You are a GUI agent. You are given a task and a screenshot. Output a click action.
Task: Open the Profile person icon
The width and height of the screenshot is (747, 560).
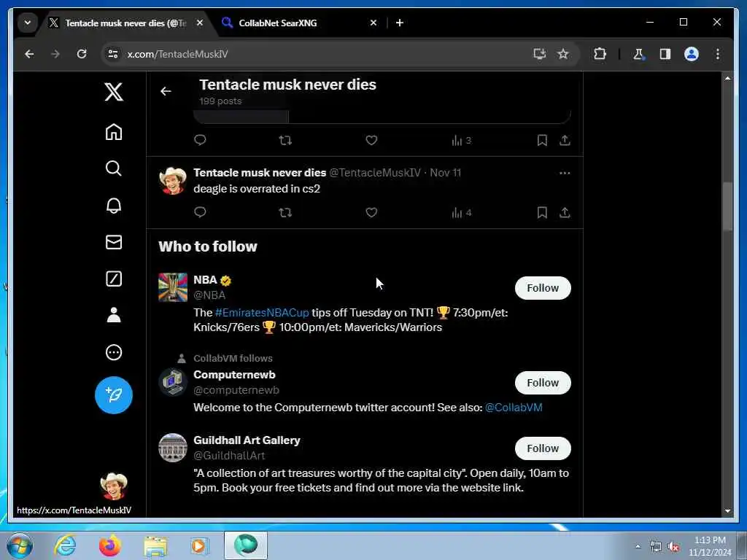click(x=114, y=315)
